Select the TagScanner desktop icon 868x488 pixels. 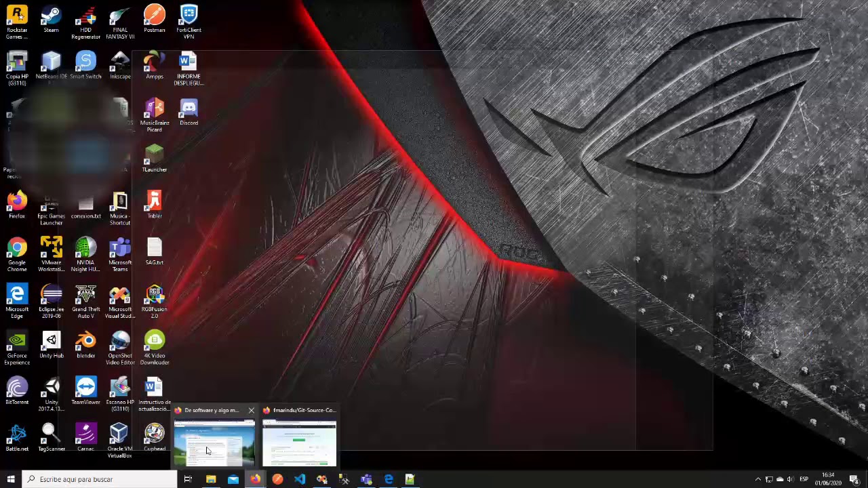tap(51, 437)
